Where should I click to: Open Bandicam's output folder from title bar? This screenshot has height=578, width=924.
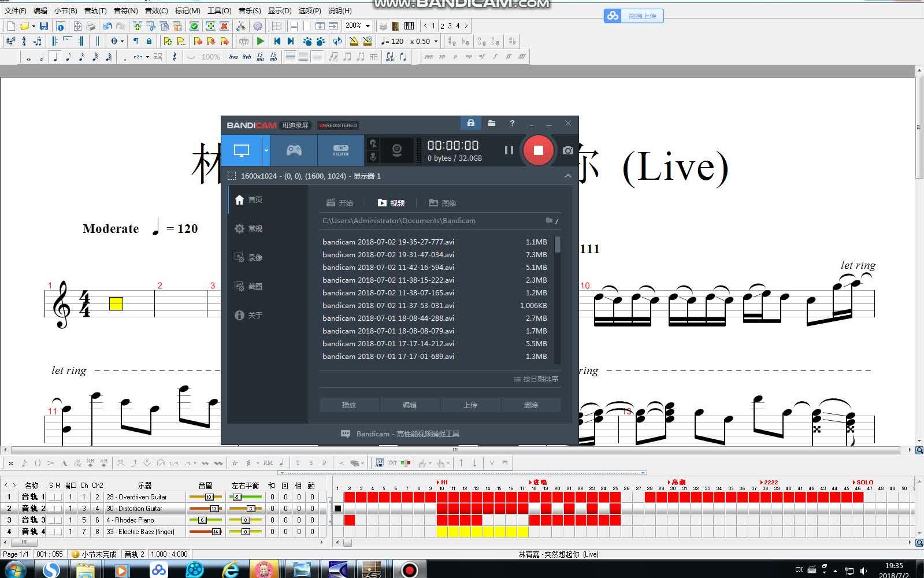(492, 123)
